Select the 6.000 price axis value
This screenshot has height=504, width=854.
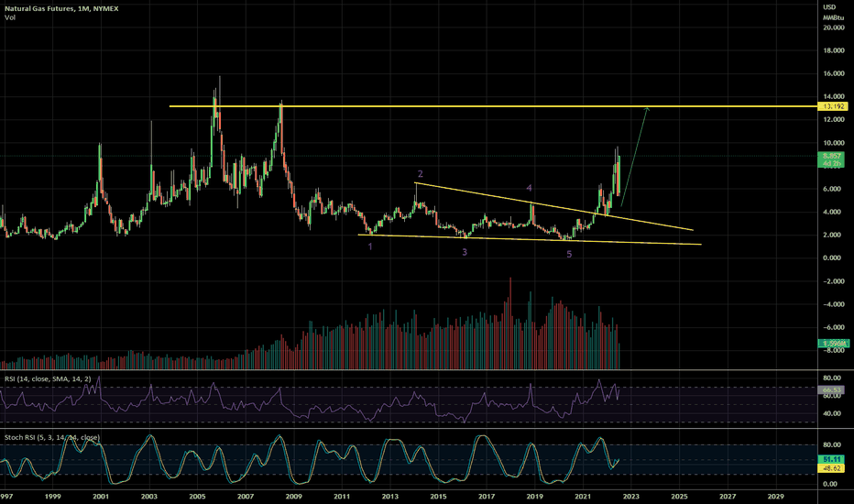tap(834, 189)
